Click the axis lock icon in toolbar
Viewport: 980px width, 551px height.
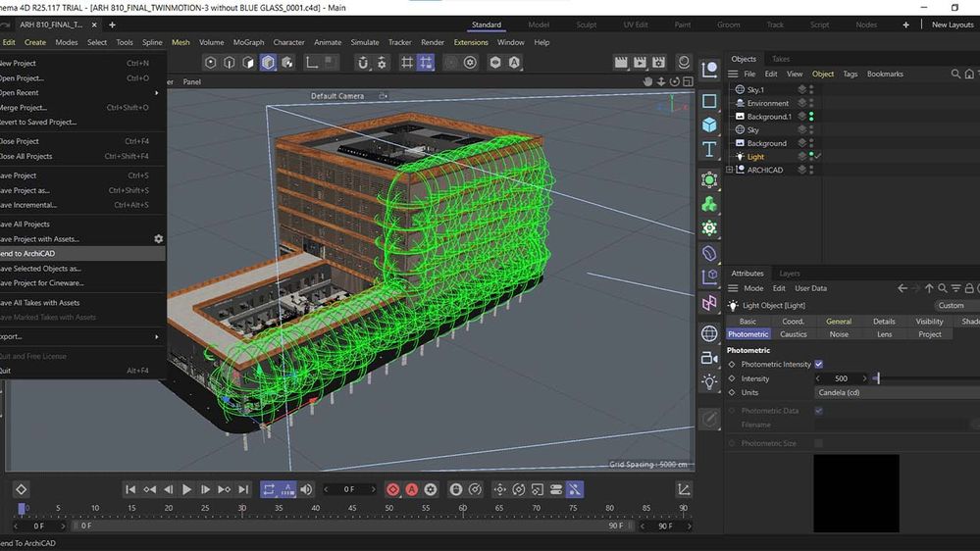(312, 63)
